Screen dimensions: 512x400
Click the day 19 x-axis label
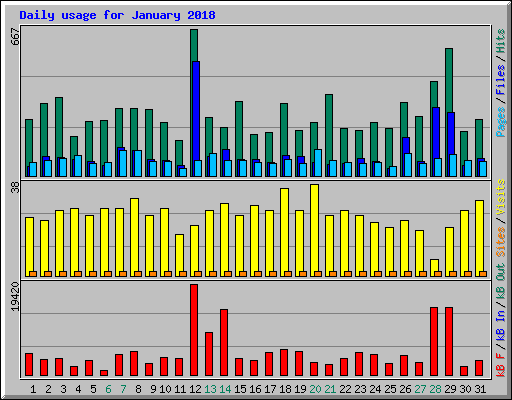tap(300, 389)
